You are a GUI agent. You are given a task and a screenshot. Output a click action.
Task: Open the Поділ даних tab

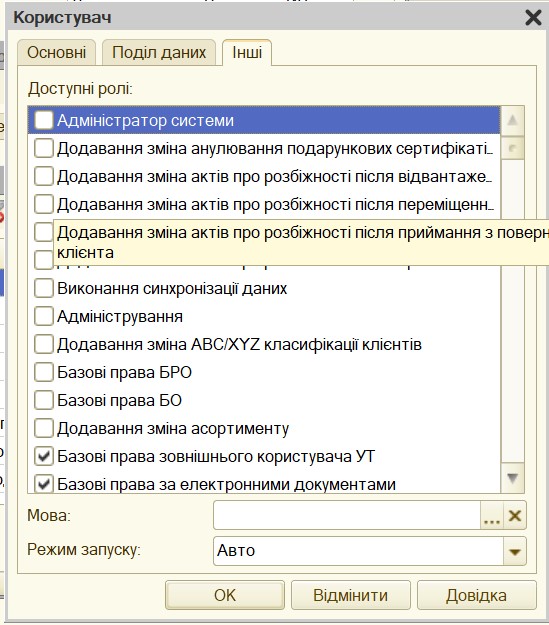coord(159,52)
